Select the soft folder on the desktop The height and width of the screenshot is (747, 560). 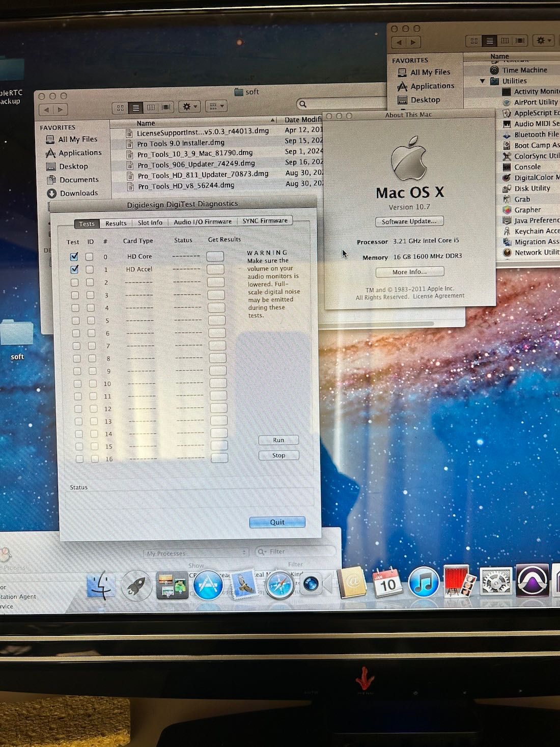(x=17, y=339)
